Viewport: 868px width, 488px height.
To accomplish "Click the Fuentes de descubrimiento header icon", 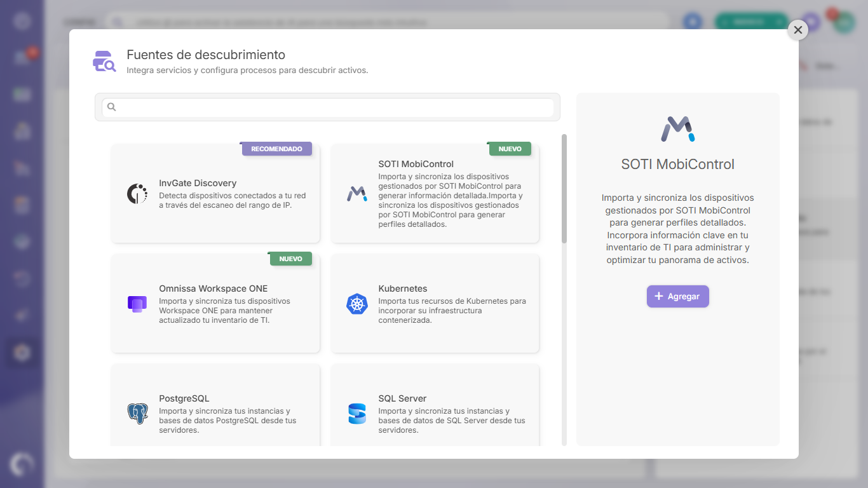I will pyautogui.click(x=104, y=61).
